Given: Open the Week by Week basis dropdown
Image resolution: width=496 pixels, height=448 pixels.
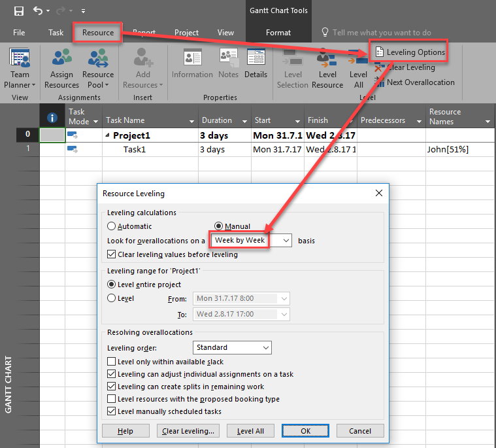Looking at the screenshot, I should click(x=250, y=241).
